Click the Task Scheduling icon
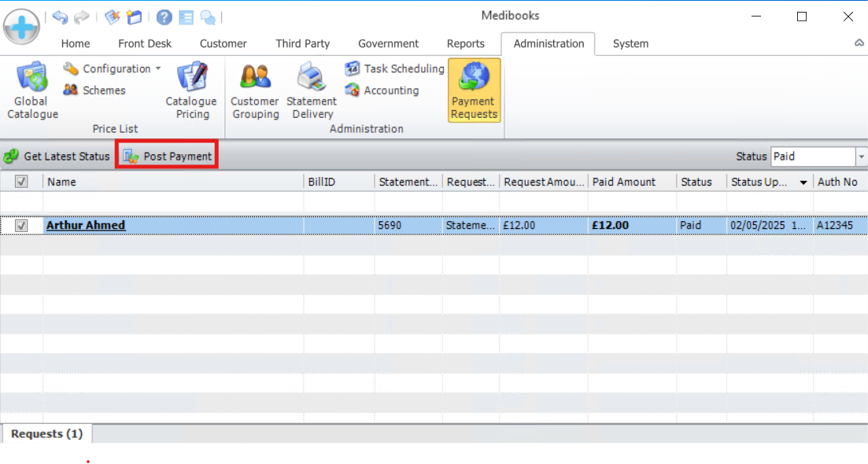This screenshot has width=868, height=464. (x=352, y=69)
